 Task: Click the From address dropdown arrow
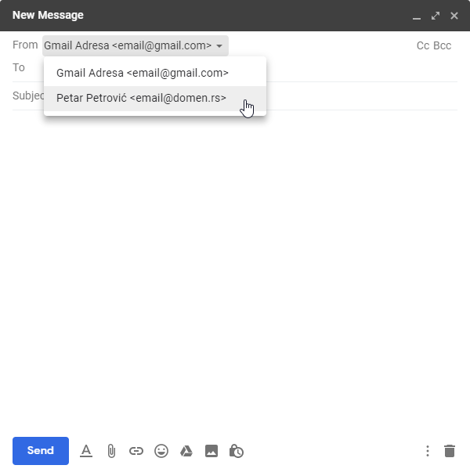pos(220,46)
